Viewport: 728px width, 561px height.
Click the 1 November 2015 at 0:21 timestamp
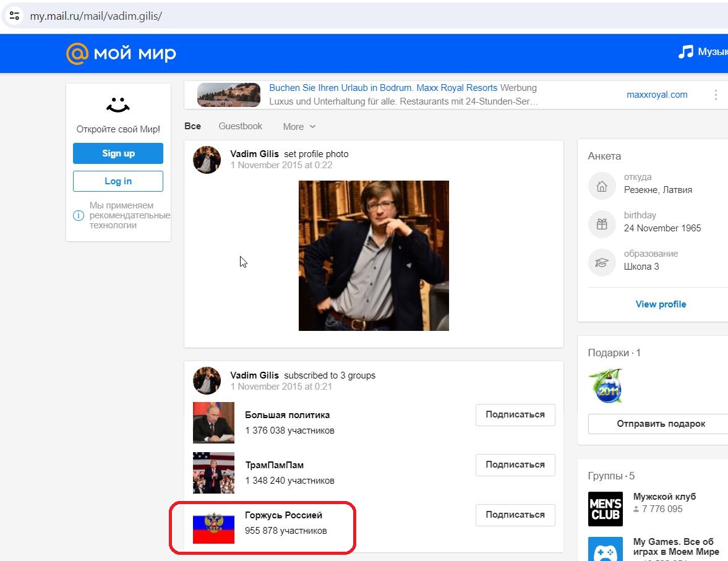pyautogui.click(x=281, y=387)
